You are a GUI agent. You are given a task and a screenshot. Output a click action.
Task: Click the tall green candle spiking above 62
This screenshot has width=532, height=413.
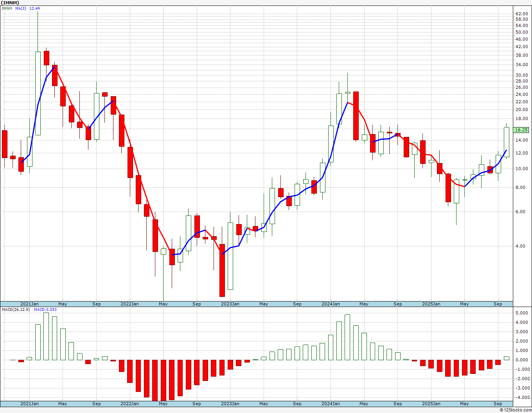click(x=38, y=93)
